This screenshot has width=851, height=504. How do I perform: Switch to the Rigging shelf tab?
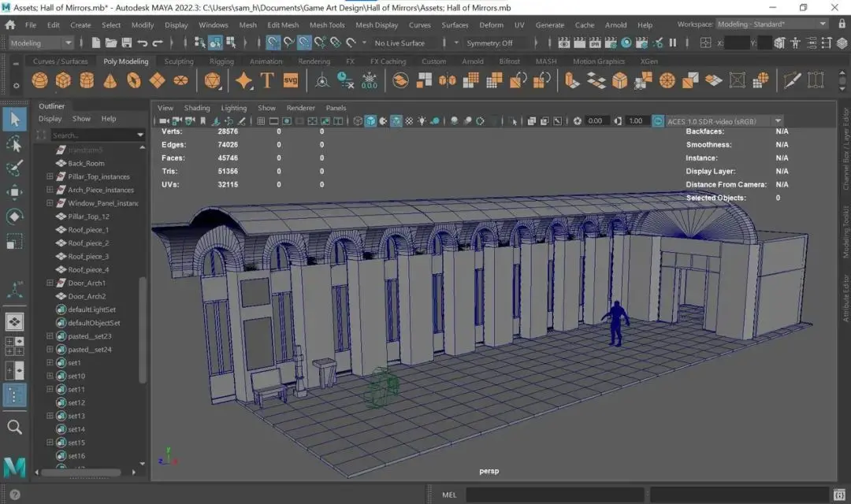(x=221, y=61)
